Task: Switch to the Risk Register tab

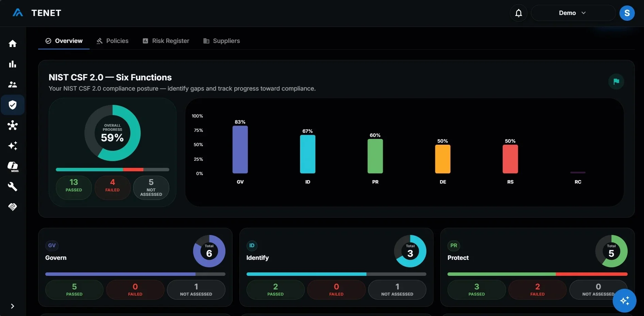Action: pyautogui.click(x=166, y=41)
